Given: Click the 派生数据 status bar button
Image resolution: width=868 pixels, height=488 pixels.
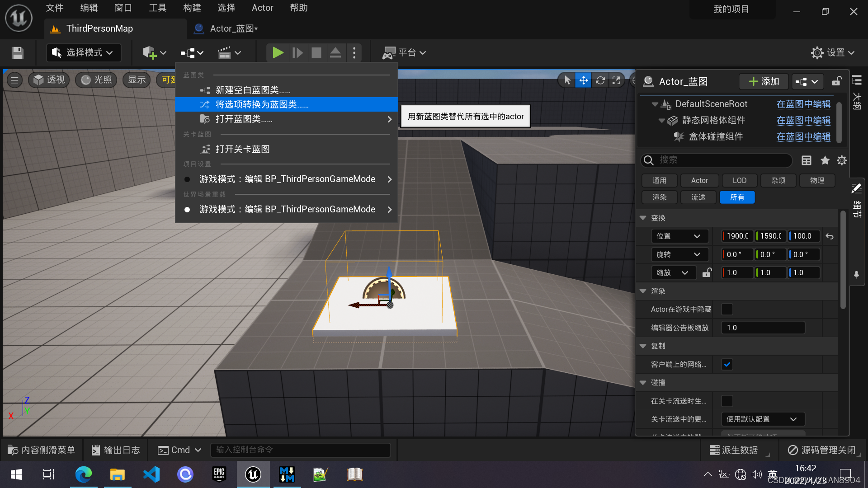Looking at the screenshot, I should 735,450.
